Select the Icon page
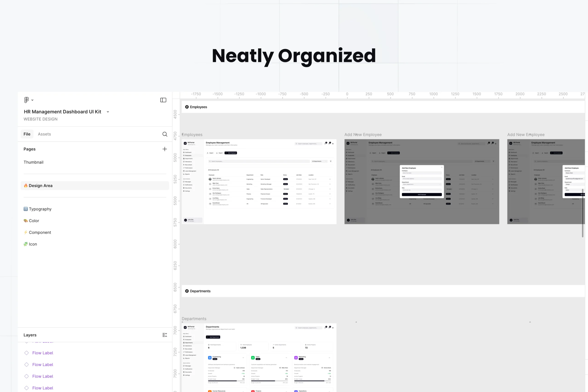Viewport: 588px width, 392px height. 33,244
